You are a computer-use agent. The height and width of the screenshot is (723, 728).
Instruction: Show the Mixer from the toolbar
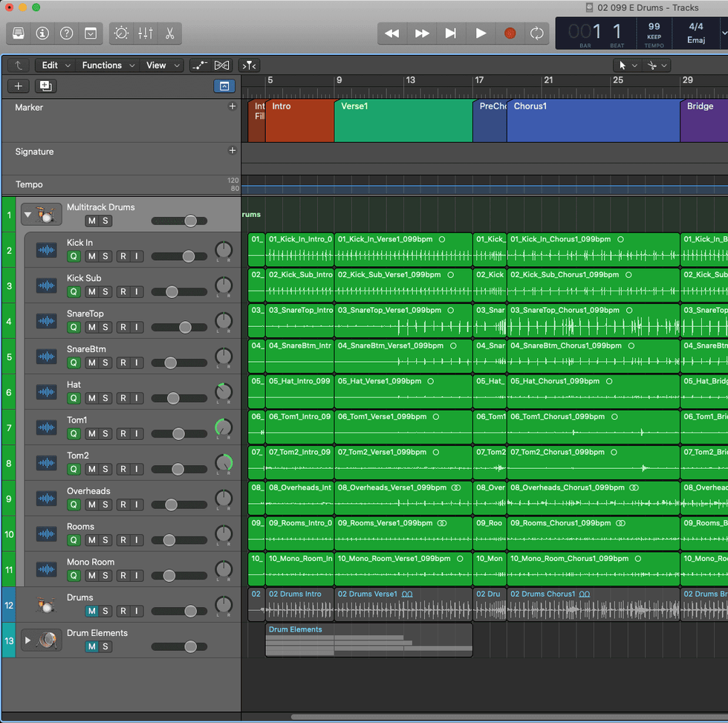(x=146, y=33)
